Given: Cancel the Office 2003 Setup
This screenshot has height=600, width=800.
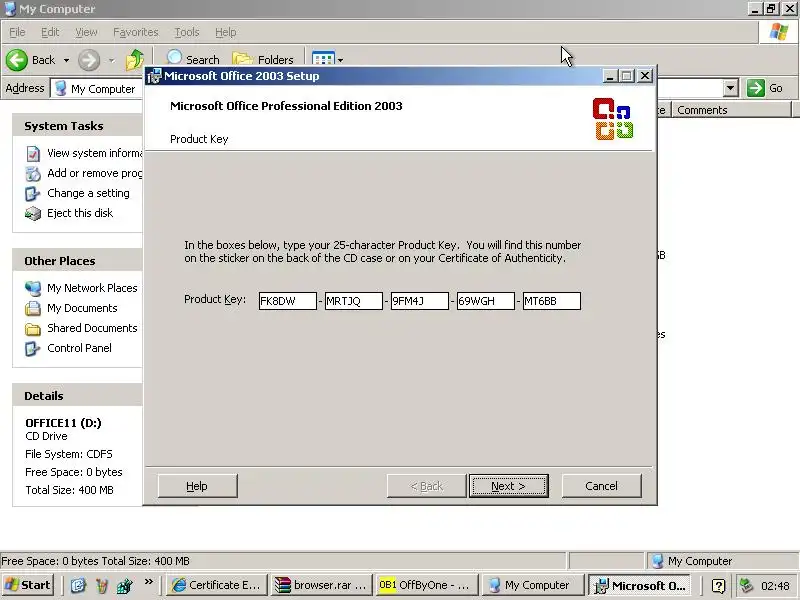Looking at the screenshot, I should tap(602, 486).
